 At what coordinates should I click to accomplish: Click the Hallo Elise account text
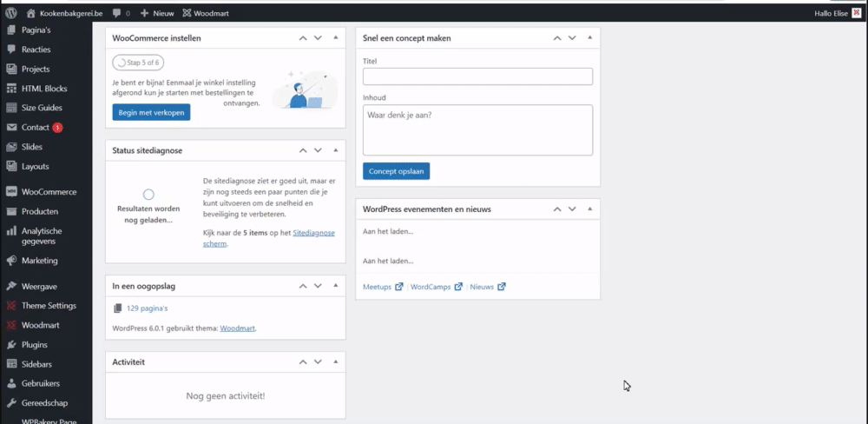(x=831, y=13)
